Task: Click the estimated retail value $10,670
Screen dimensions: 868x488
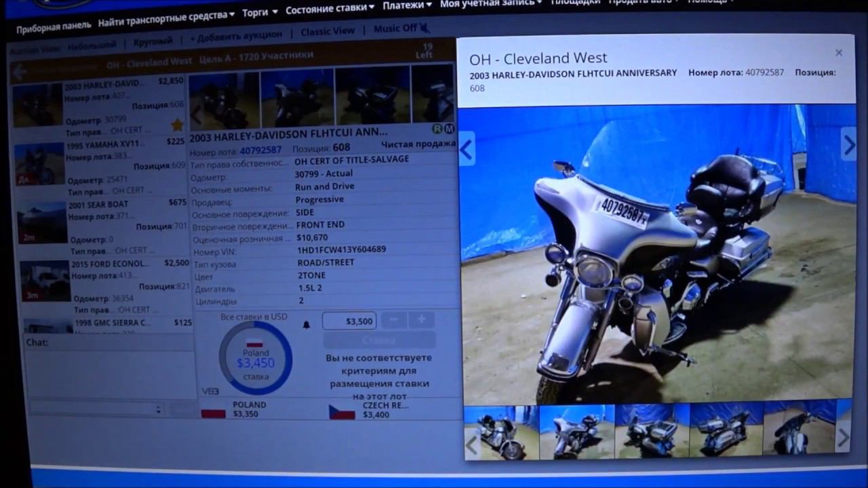Action: [312, 238]
